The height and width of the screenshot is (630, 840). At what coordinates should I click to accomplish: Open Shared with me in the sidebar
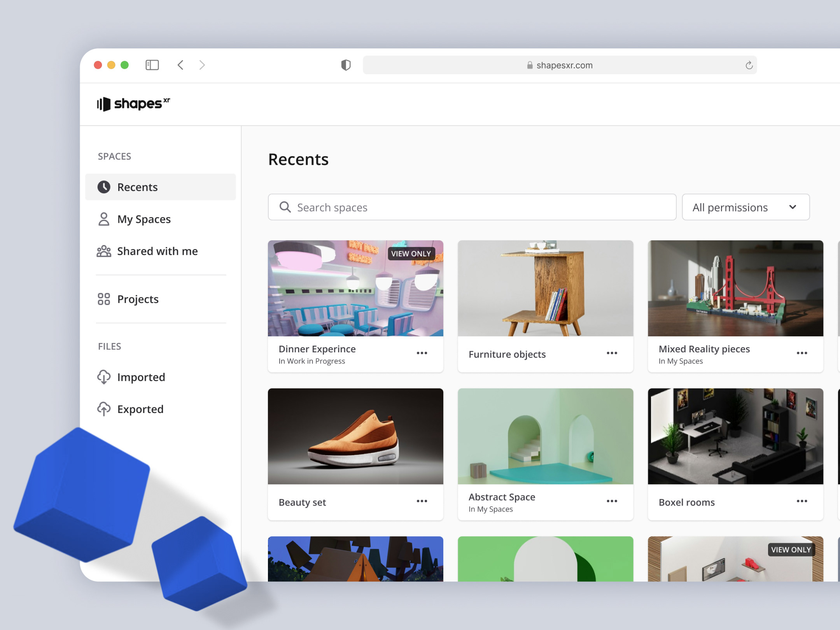pos(161,251)
